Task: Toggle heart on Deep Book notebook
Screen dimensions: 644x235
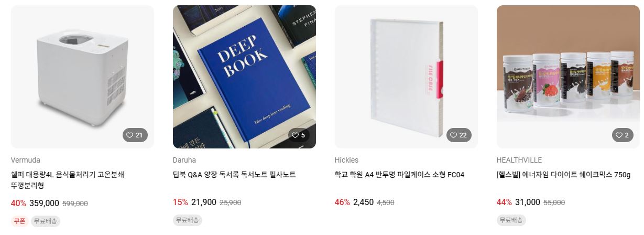Action: (x=299, y=135)
